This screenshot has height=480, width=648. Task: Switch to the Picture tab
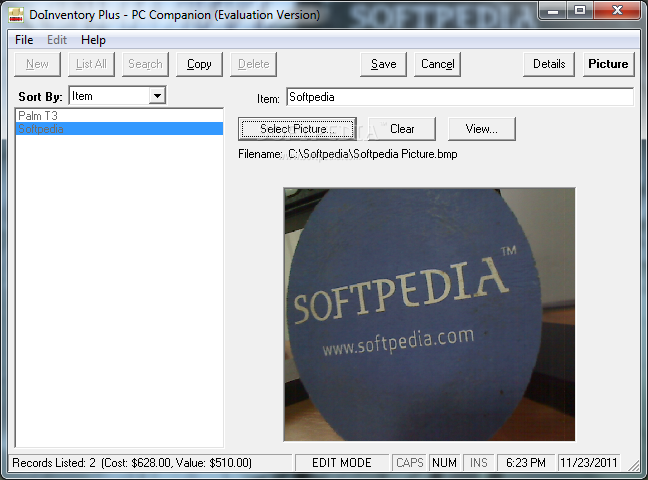tap(608, 64)
